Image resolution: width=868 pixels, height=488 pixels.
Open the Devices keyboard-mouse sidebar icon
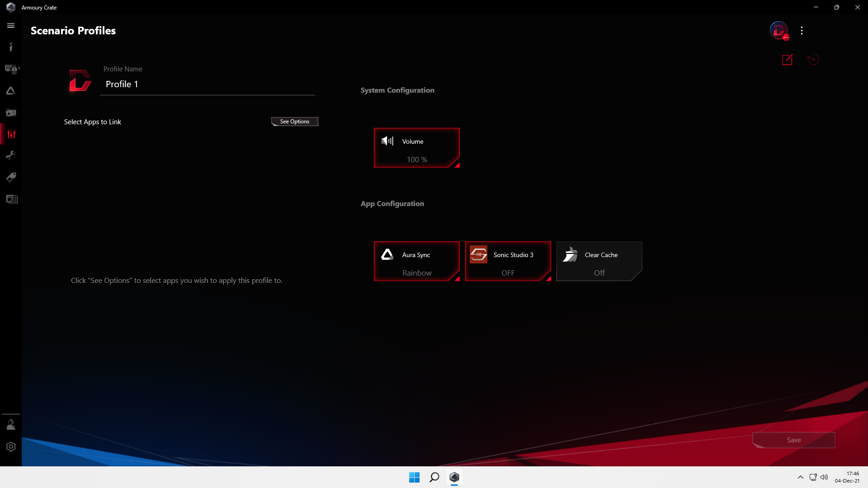pos(11,69)
